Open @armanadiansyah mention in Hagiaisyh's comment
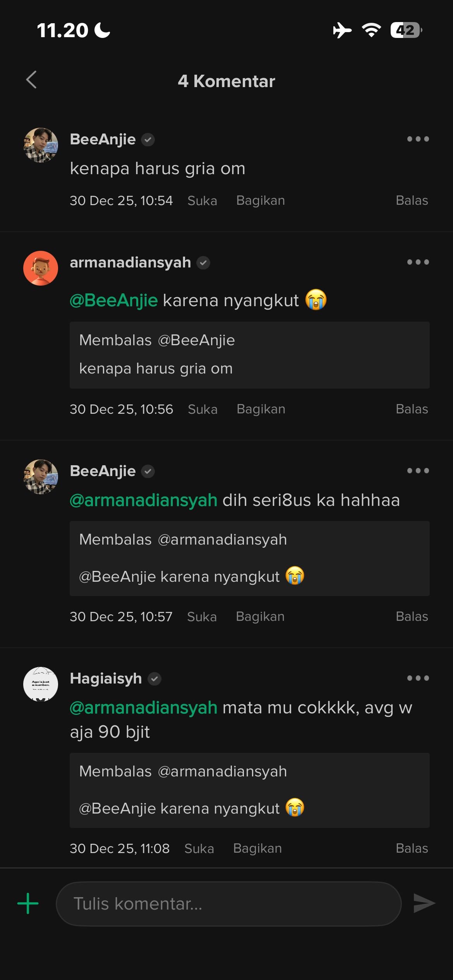This screenshot has height=980, width=453. [143, 708]
